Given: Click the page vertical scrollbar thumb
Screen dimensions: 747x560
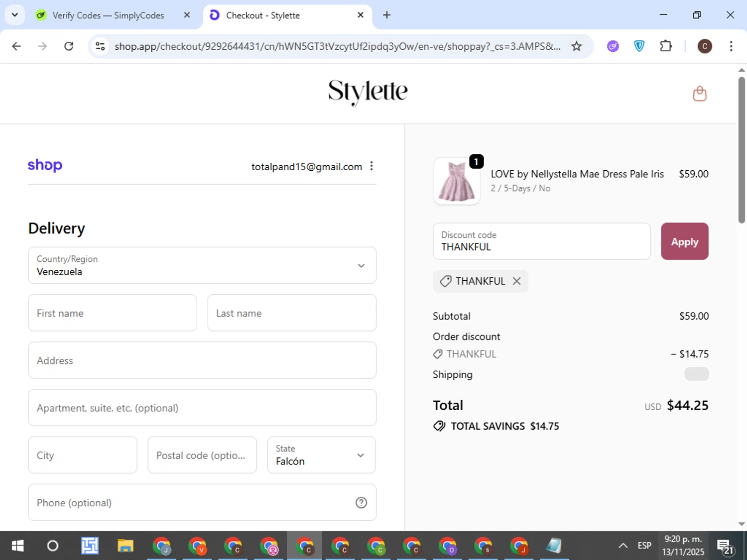Looking at the screenshot, I should [x=742, y=149].
